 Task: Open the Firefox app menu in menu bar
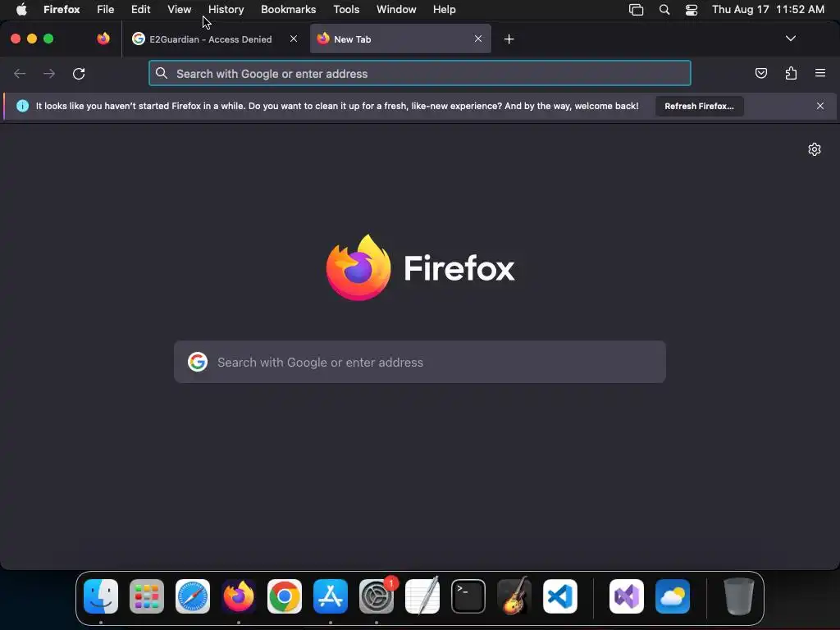pyautogui.click(x=62, y=10)
